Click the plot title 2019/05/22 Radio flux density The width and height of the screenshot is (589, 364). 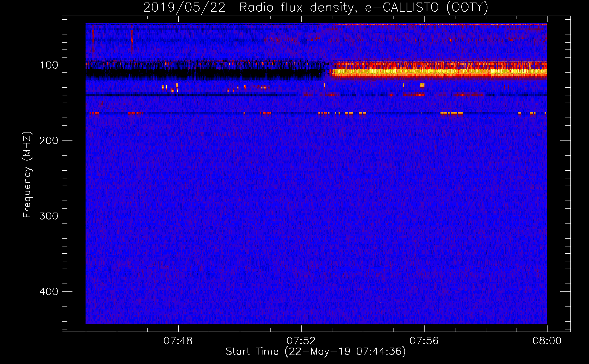click(x=315, y=8)
